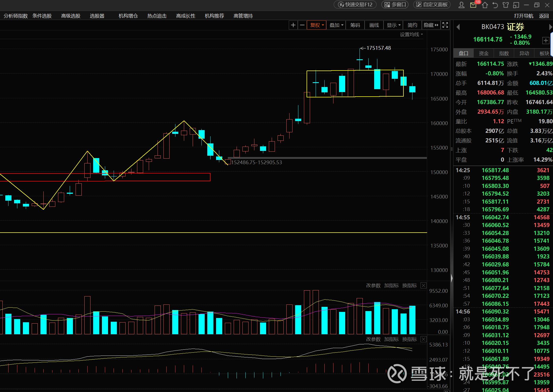Viewport: 553px width, 392px height.
Task: Expand the 叠加 overlay dropdown
Action: [x=336, y=25]
